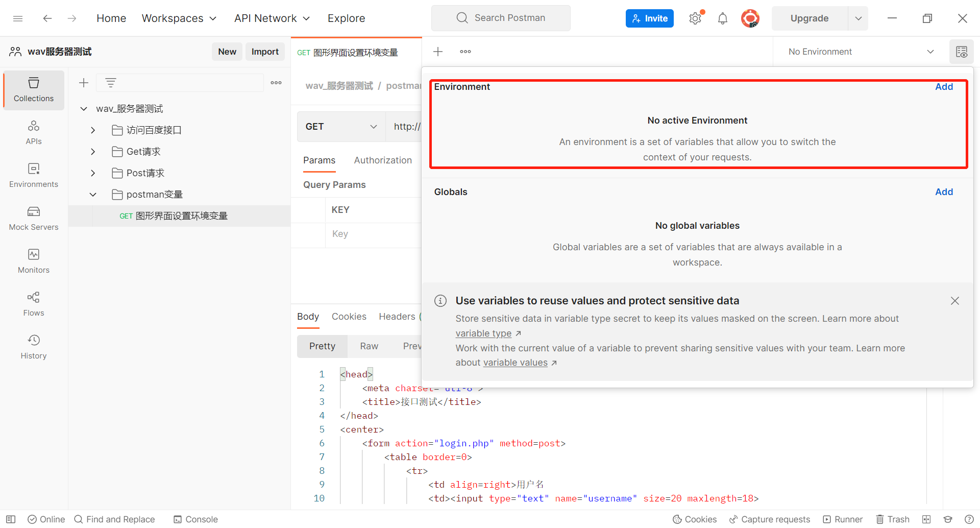Open the Workspaces dropdown
980x528 pixels.
pos(179,18)
